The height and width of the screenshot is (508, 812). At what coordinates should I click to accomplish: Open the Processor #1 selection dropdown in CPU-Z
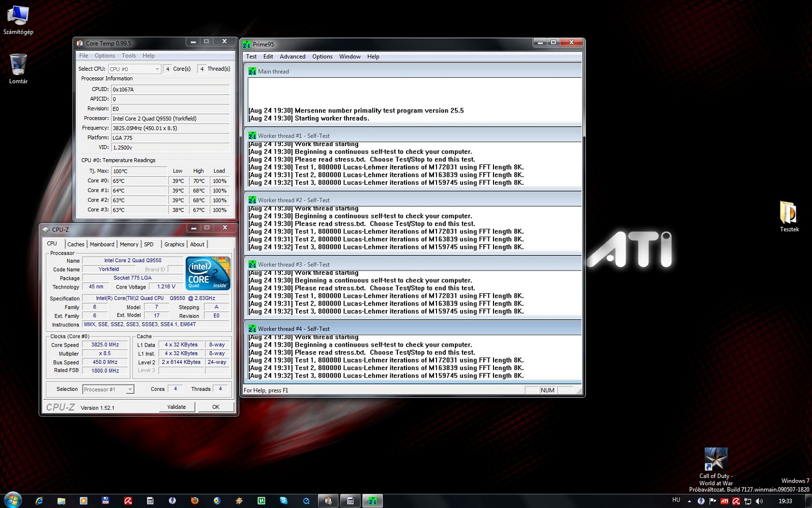(x=108, y=389)
